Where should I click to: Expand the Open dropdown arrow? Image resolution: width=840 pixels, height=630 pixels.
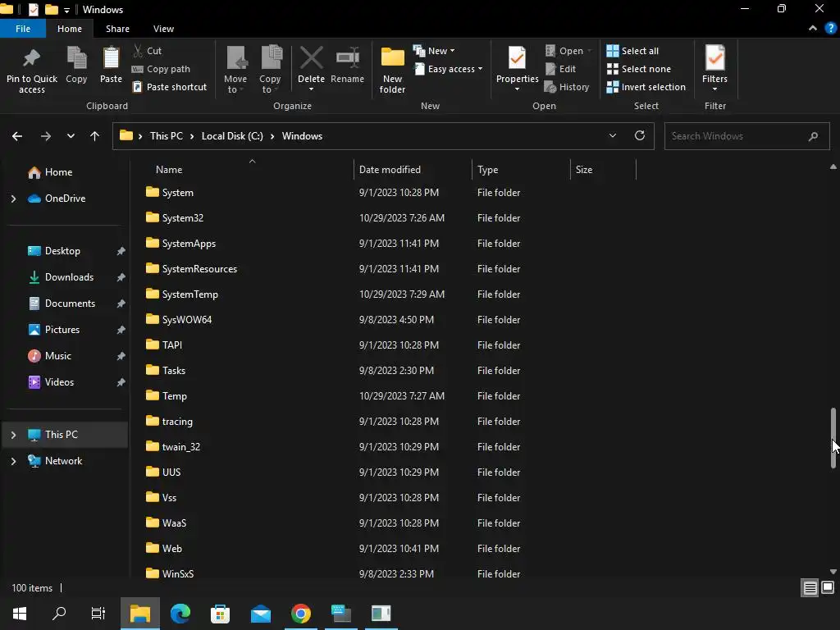589,51
